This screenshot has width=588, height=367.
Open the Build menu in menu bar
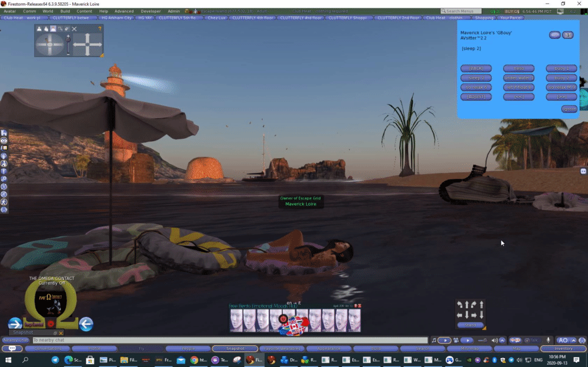pos(65,11)
